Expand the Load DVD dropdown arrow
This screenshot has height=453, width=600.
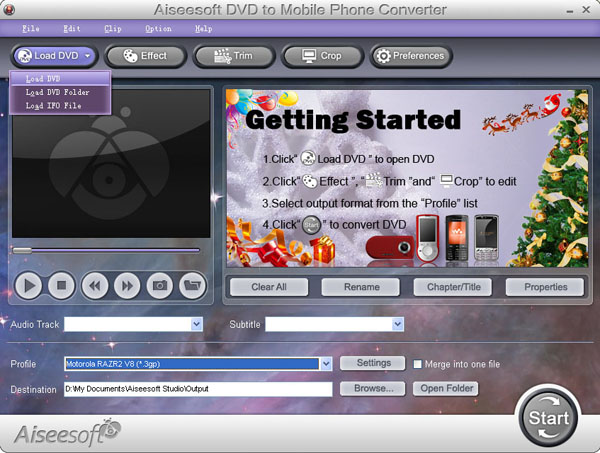88,56
